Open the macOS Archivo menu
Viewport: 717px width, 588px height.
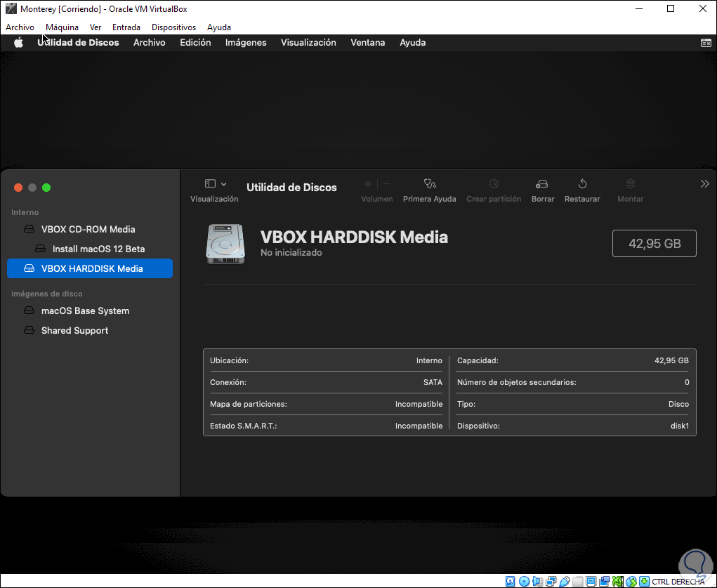click(x=149, y=43)
